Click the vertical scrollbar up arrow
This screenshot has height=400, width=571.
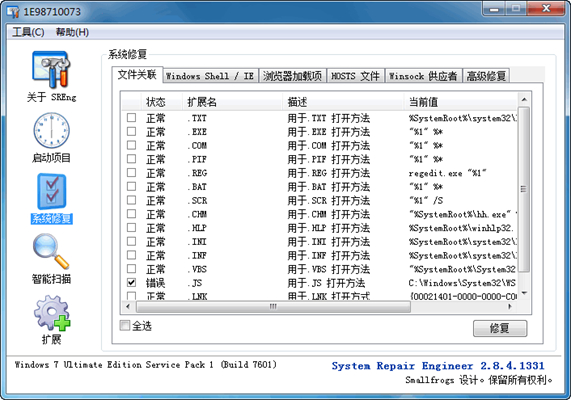point(524,99)
